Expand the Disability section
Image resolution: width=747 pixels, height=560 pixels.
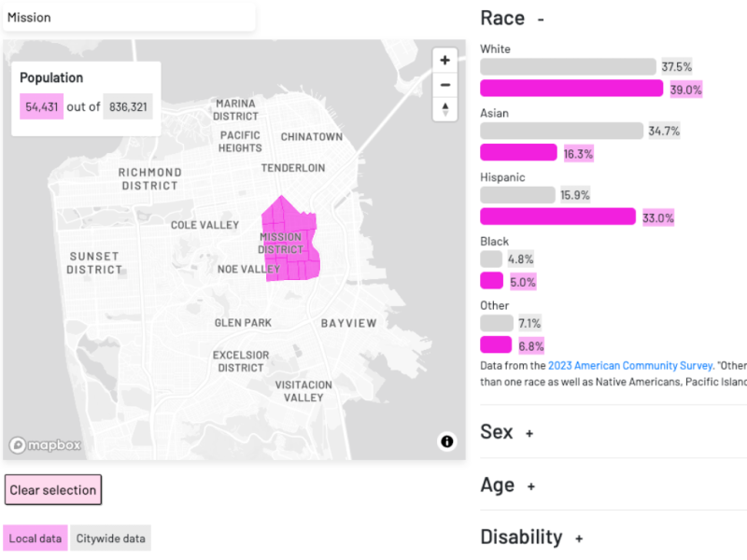(x=580, y=538)
